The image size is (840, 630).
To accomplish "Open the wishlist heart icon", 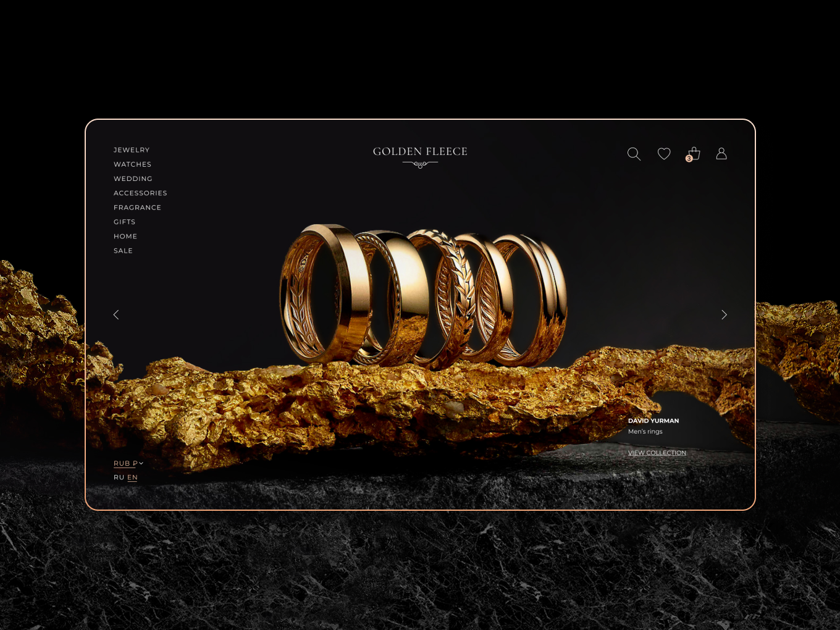I will pyautogui.click(x=664, y=154).
